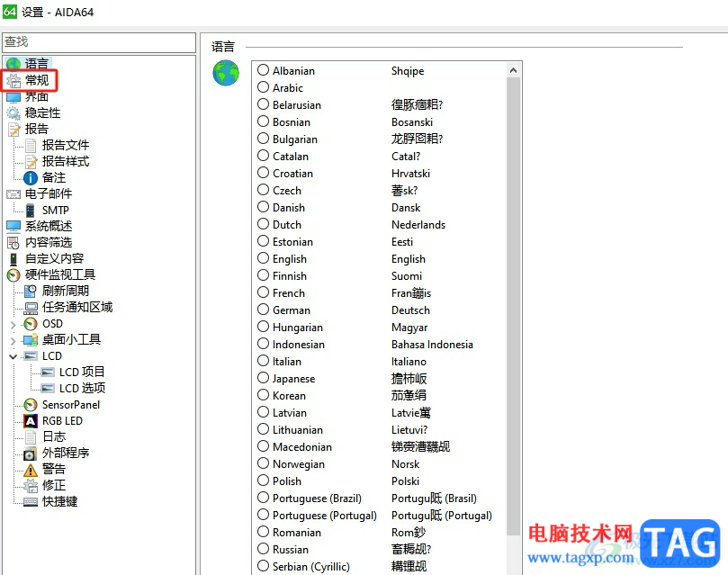Select the Estonian language row
728x575 pixels.
click(381, 241)
